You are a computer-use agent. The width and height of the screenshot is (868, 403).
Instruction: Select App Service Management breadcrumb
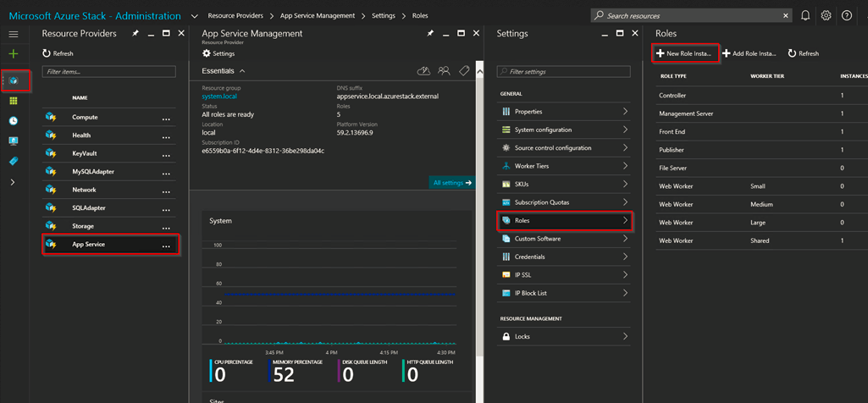click(317, 15)
